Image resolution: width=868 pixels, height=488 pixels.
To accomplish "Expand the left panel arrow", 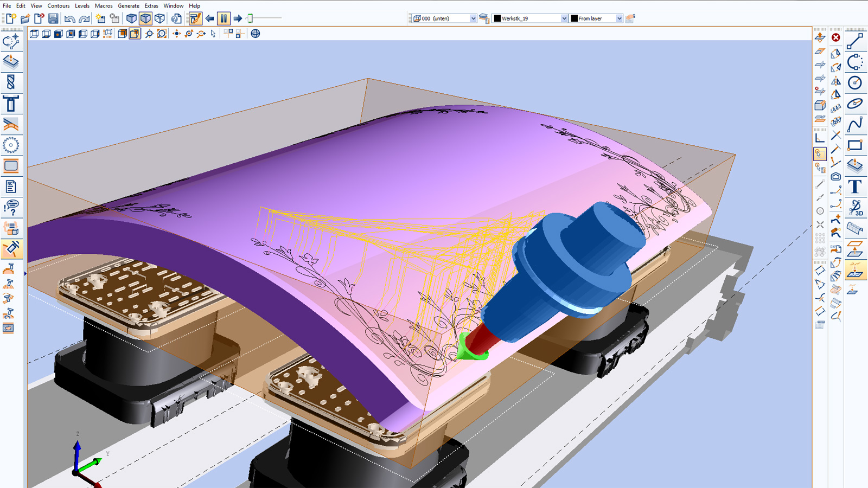I will (25, 274).
